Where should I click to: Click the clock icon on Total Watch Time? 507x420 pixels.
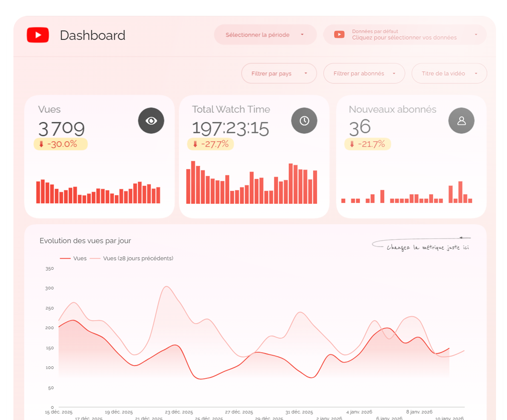coord(304,120)
